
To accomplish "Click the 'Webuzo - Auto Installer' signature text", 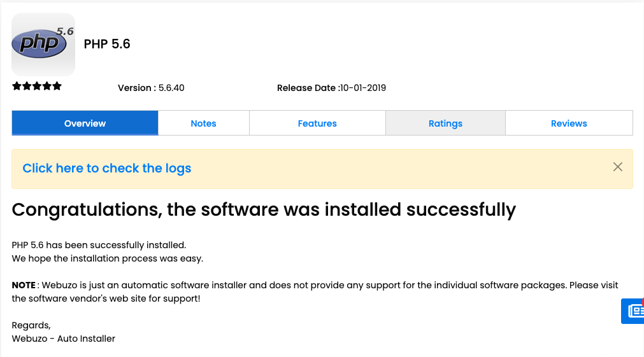I will click(x=64, y=339).
